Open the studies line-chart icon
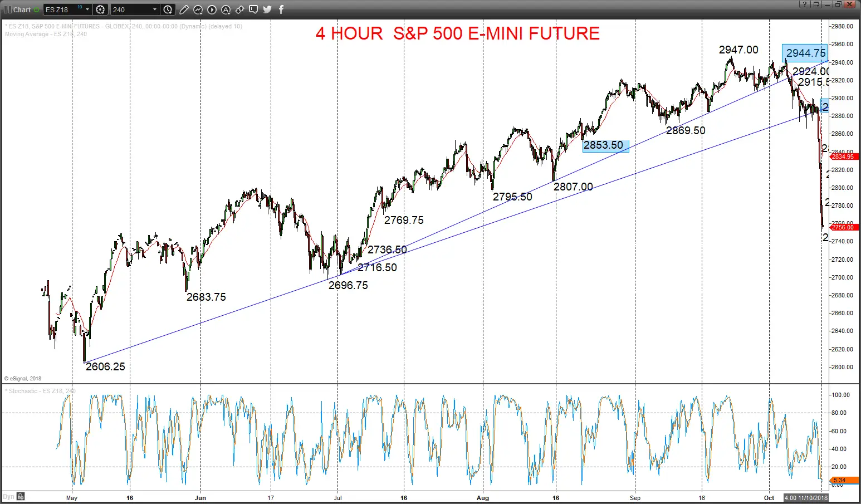 pyautogui.click(x=198, y=9)
